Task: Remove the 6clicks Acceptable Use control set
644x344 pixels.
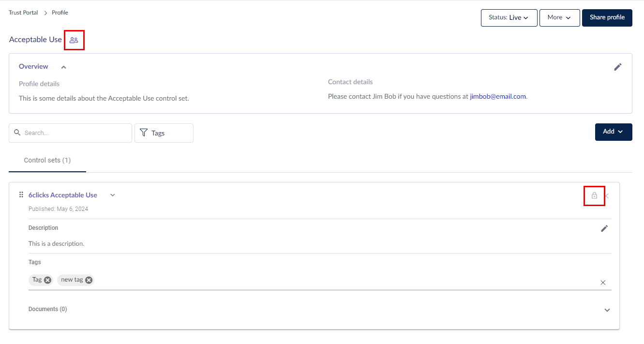Action: point(606,196)
